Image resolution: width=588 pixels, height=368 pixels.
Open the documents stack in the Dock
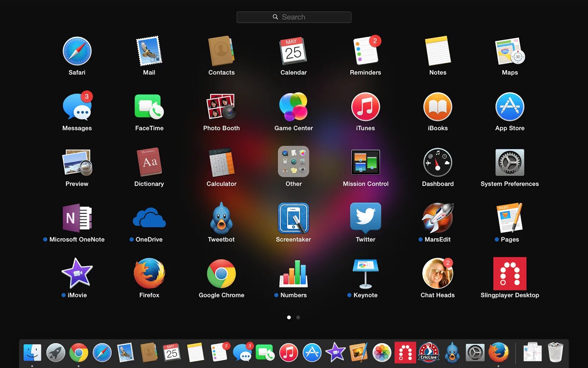[532, 352]
